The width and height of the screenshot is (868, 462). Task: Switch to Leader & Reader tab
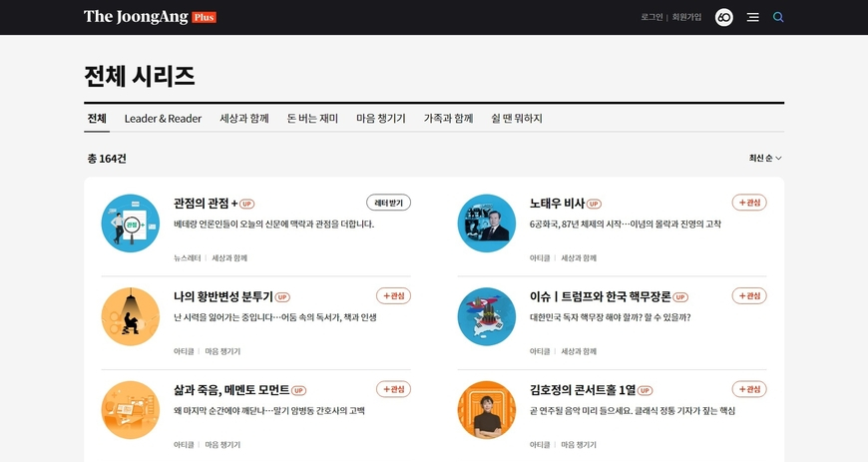point(163,119)
